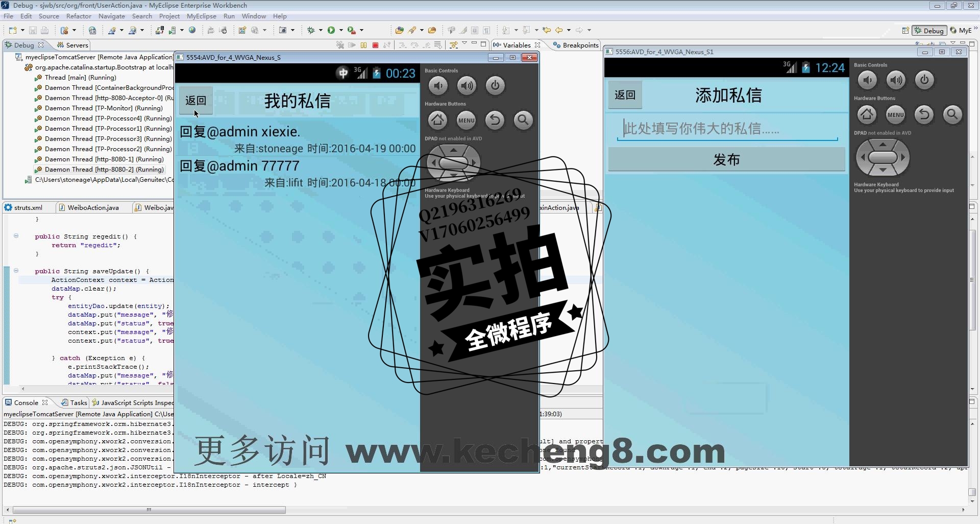Open the MyEclipse menu

(x=202, y=16)
